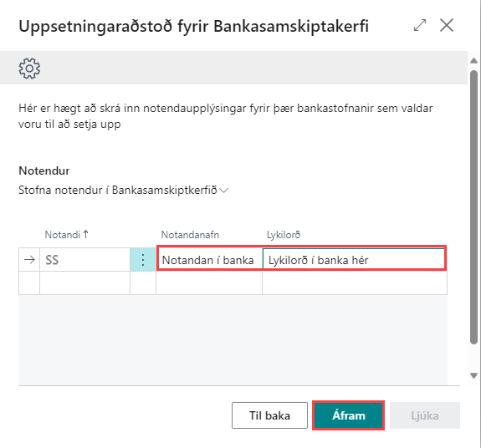This screenshot has height=448, width=481.
Task: Click the gear settings icon
Action: coord(29,69)
